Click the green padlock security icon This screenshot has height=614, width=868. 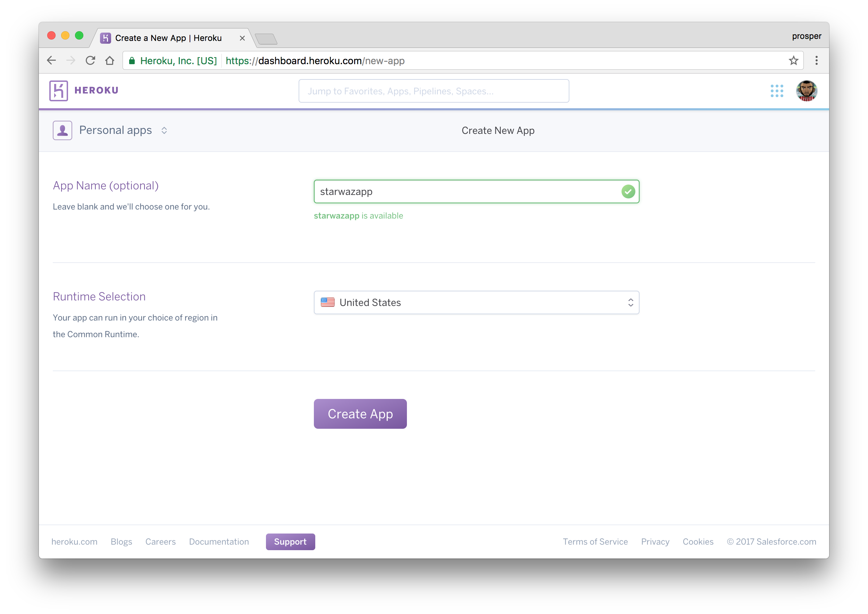coord(132,61)
